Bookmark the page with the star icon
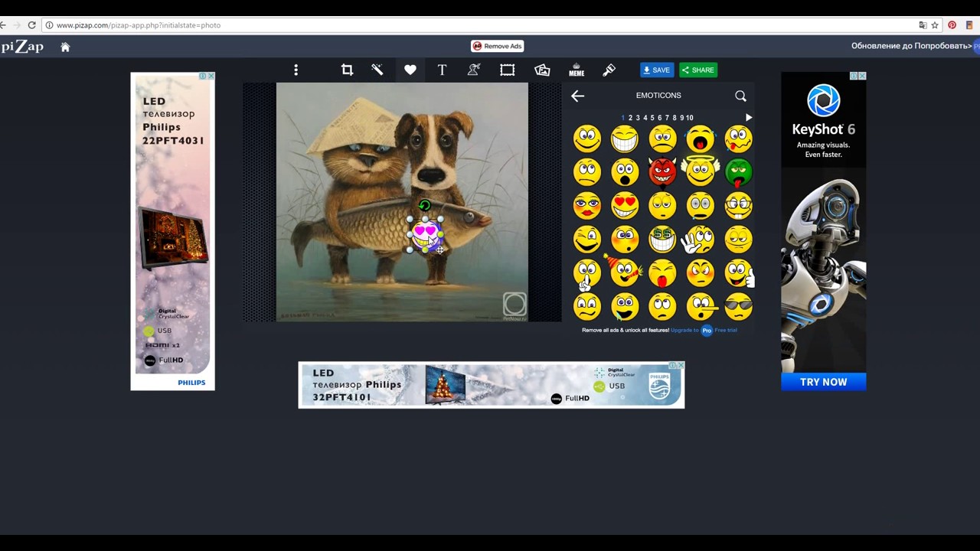 [x=935, y=25]
